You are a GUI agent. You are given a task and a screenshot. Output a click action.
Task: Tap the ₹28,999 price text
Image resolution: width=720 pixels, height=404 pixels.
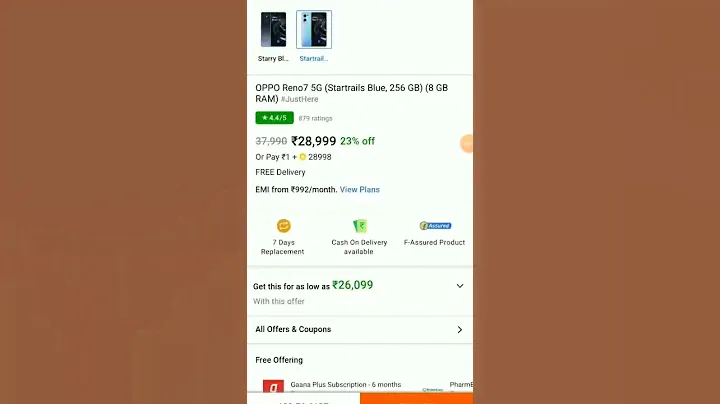[314, 141]
